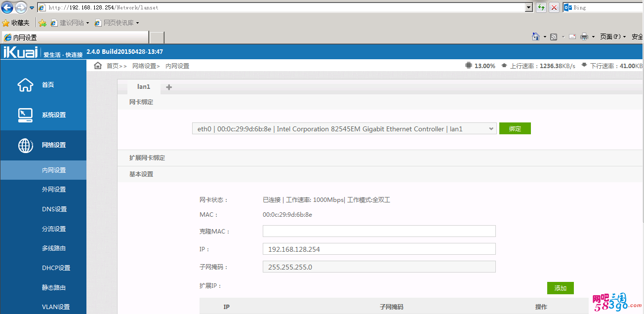Select the lan1 tab
The height and width of the screenshot is (314, 644).
click(x=144, y=87)
